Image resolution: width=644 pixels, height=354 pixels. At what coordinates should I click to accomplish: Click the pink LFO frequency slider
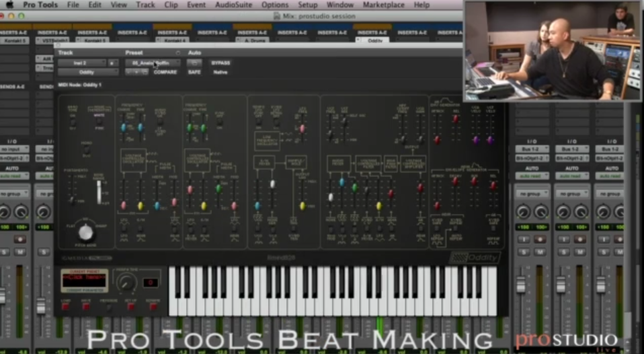point(303,129)
